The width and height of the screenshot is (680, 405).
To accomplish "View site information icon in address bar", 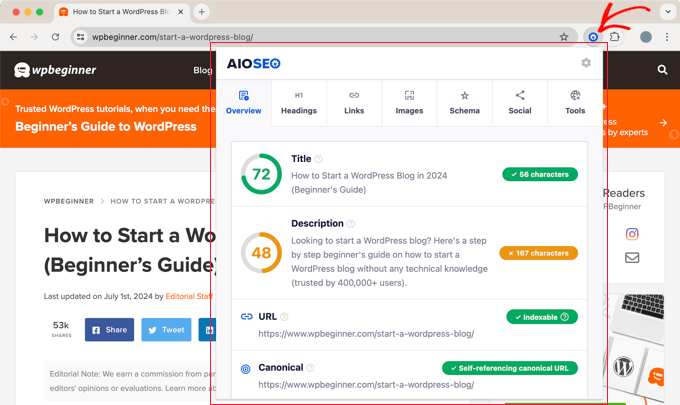I will coord(80,37).
